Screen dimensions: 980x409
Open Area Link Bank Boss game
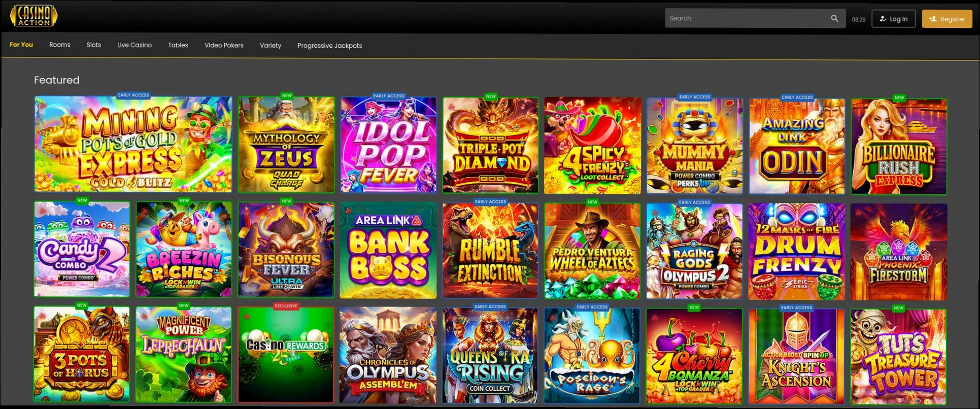[x=388, y=250]
